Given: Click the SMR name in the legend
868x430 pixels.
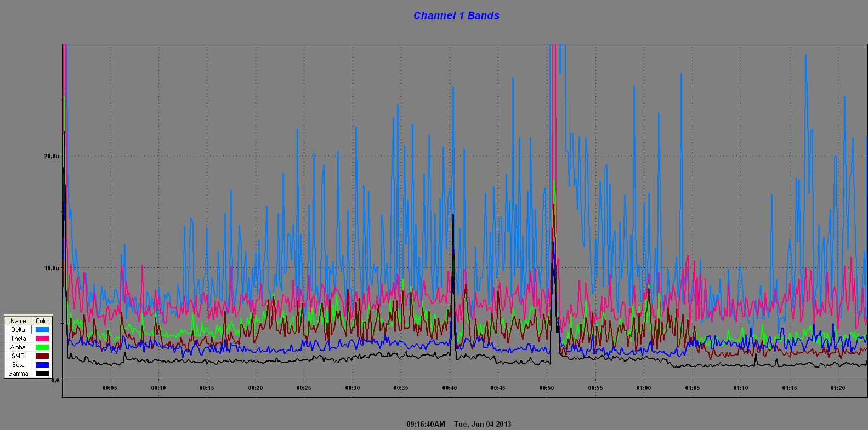Looking at the screenshot, I should click(x=18, y=356).
